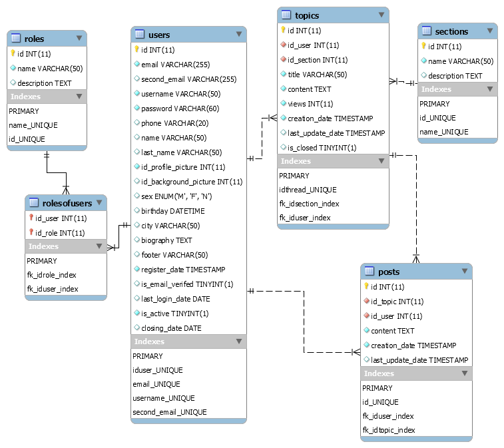Click the roles table icon

[16, 38]
